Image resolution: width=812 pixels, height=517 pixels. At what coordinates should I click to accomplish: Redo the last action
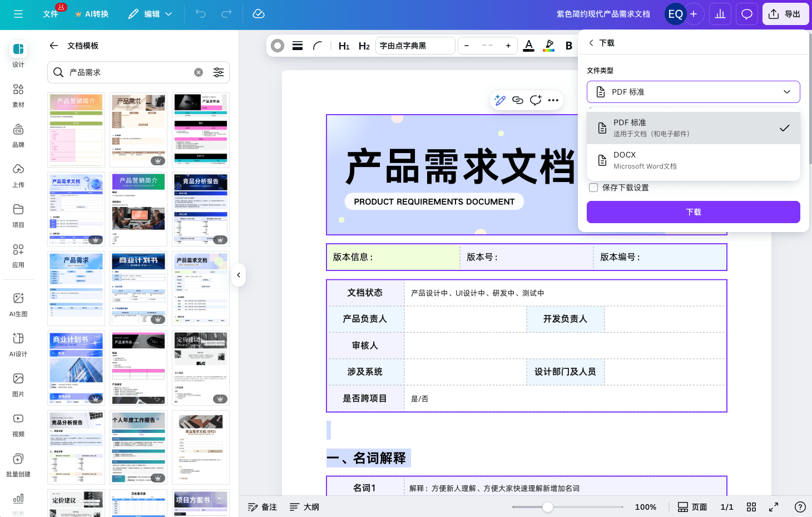click(226, 14)
